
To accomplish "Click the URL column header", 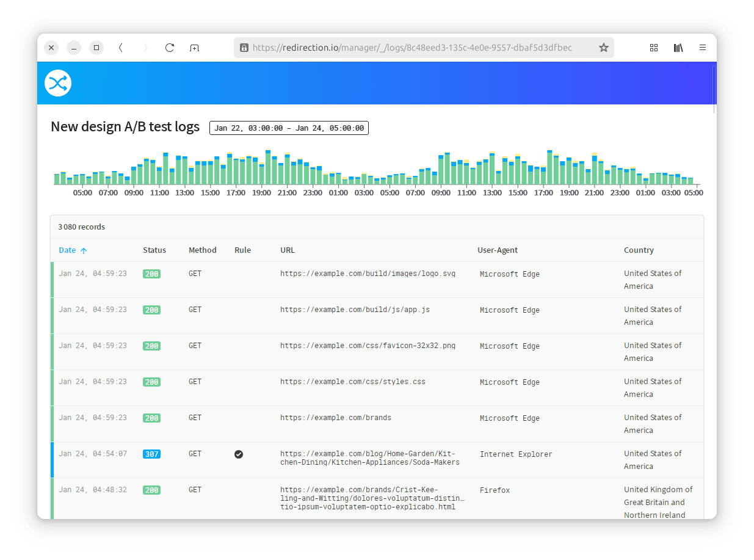I will 288,250.
